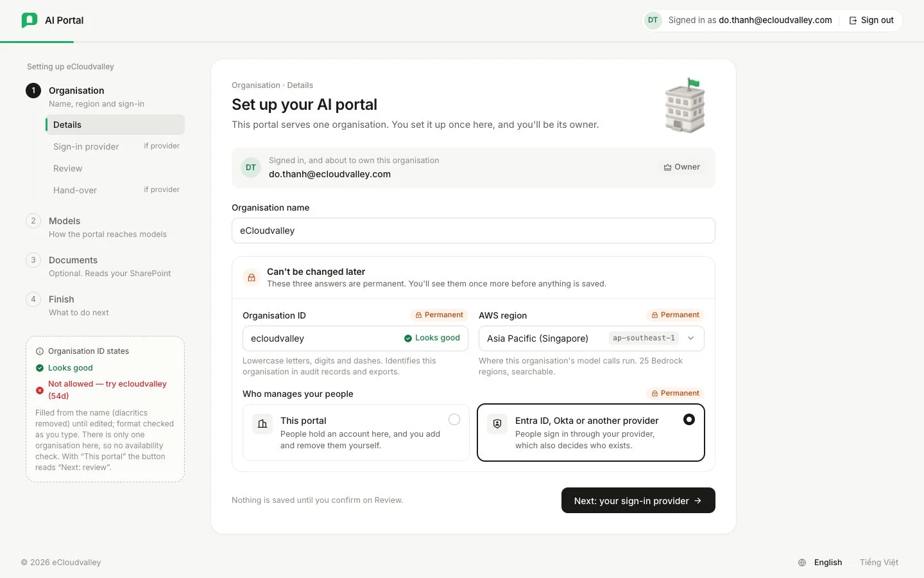Select the Entra ID, Okta or another provider radio
924x578 pixels.
point(689,419)
